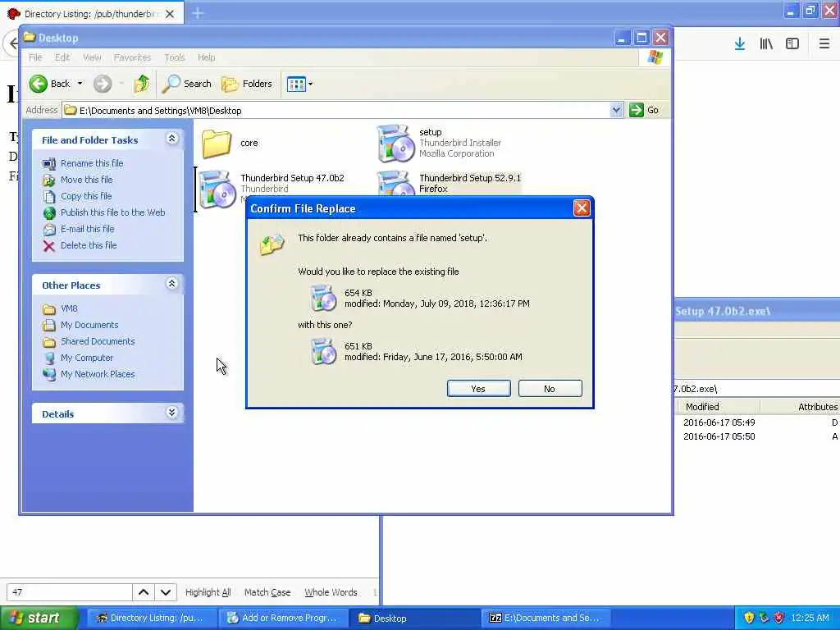The image size is (840, 630).
Task: Confirm file replace with Yes button
Action: pos(478,388)
